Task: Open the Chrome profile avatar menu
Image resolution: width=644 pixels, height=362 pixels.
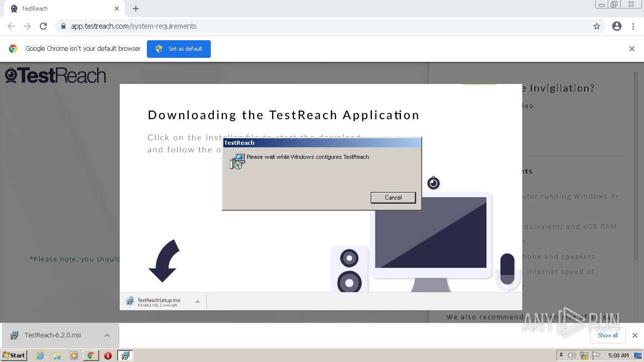Action: [x=617, y=26]
